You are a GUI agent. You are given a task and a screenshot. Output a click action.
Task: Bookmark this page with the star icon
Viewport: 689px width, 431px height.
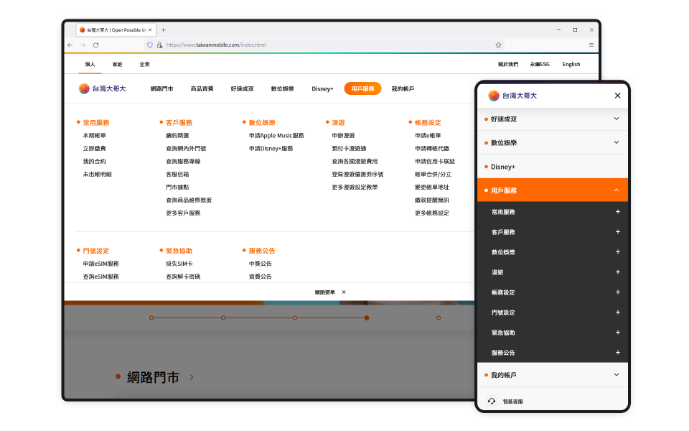pos(498,45)
